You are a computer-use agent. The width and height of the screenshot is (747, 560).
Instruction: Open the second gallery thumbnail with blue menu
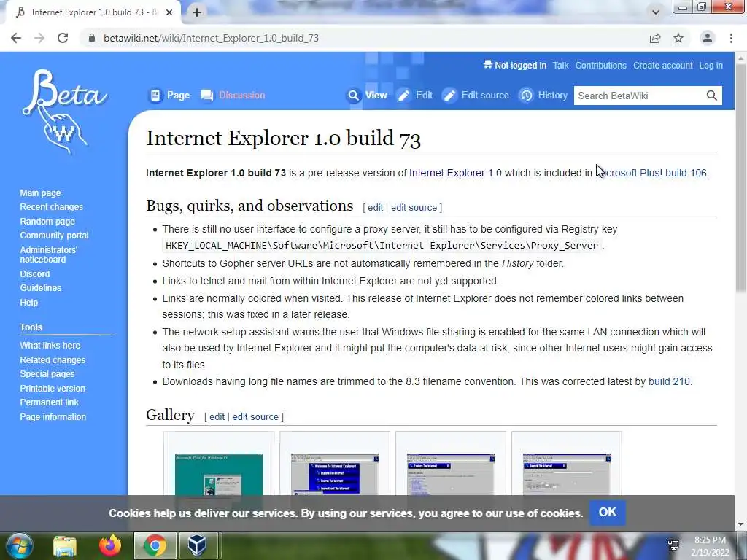pos(334,475)
